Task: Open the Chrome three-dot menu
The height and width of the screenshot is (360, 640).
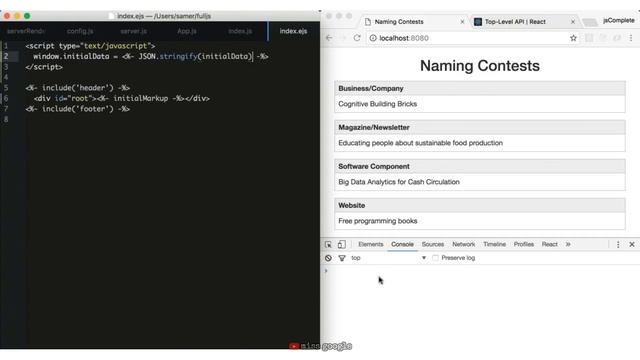Action: [631, 38]
